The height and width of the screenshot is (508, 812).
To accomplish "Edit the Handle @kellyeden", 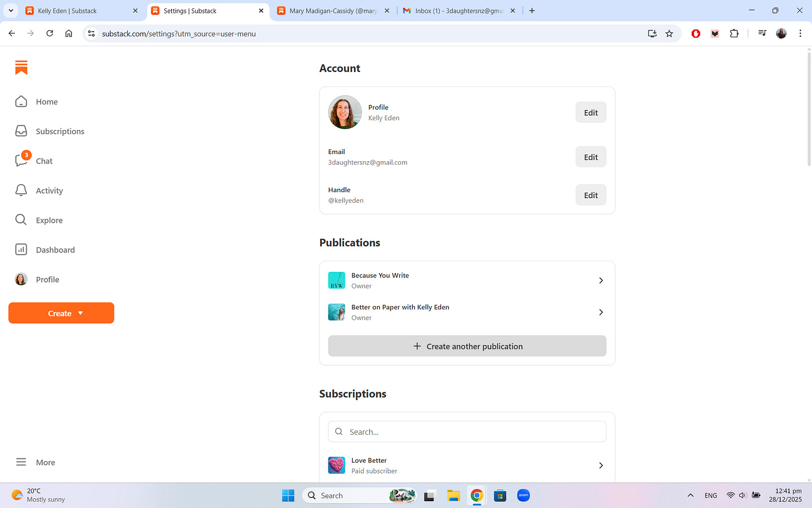I will [591, 195].
